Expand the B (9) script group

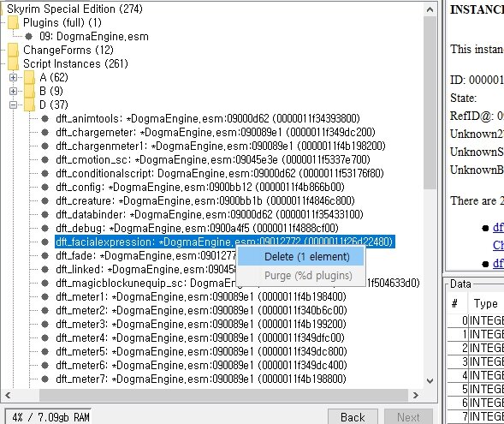click(x=13, y=91)
